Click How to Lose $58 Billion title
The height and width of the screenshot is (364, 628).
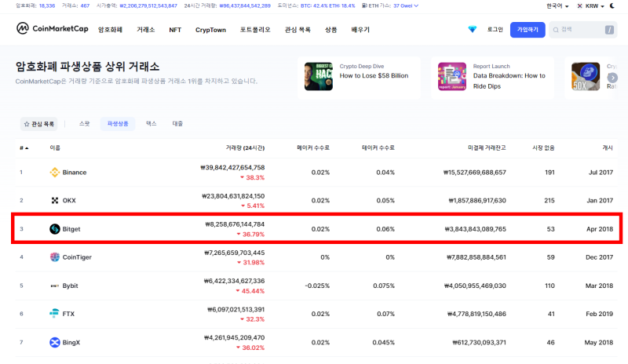point(374,75)
